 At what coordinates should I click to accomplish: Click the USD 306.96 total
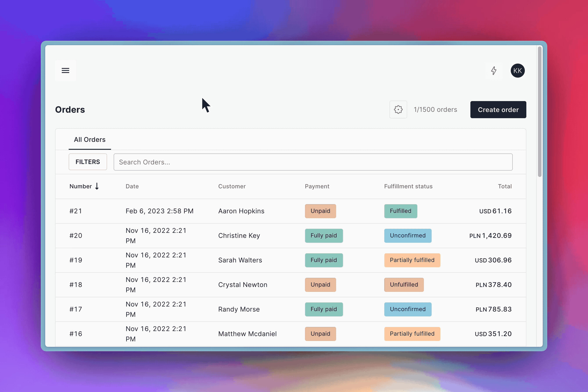493,260
